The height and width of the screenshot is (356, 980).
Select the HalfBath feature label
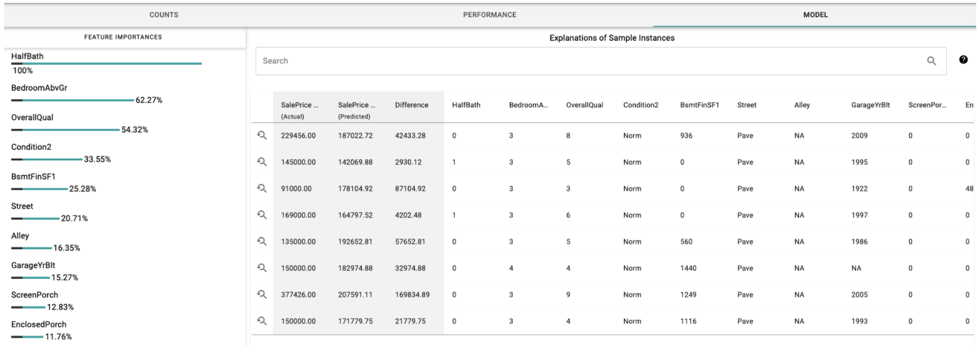coord(27,56)
